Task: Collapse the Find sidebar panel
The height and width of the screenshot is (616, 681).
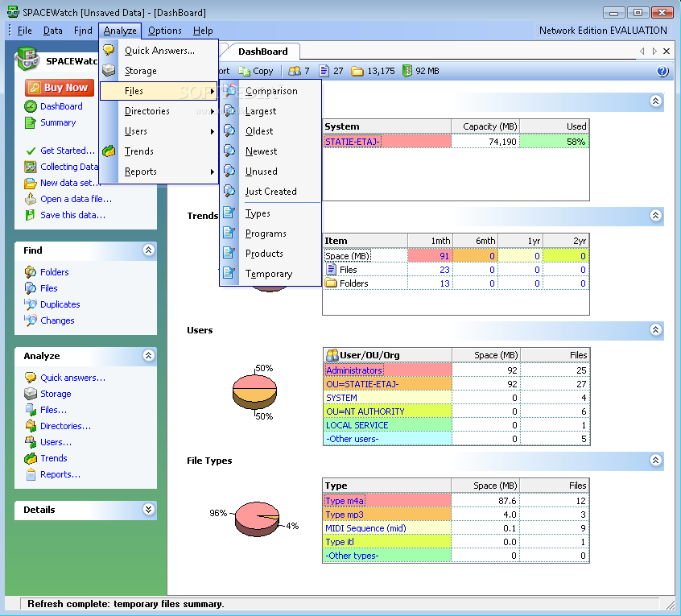Action: tap(149, 250)
